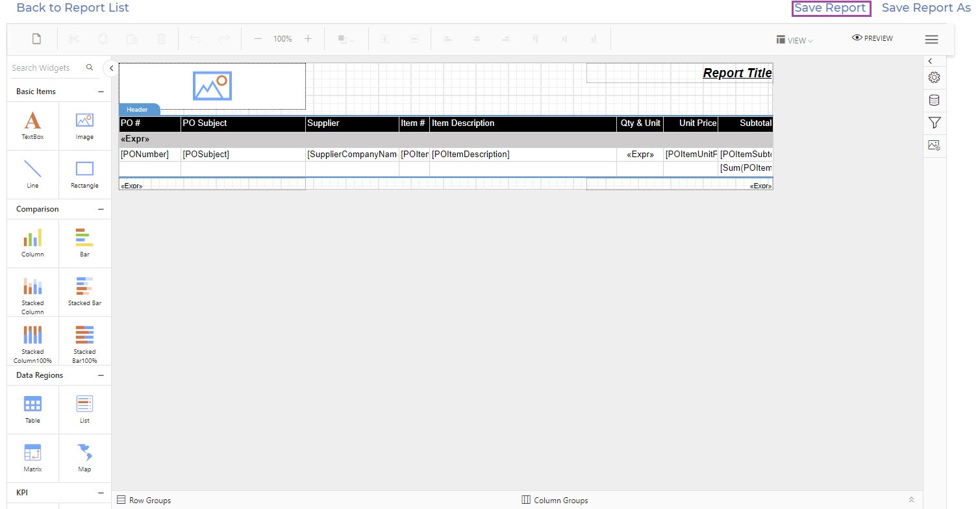
Task: Click Back to Report List link
Action: click(x=73, y=8)
